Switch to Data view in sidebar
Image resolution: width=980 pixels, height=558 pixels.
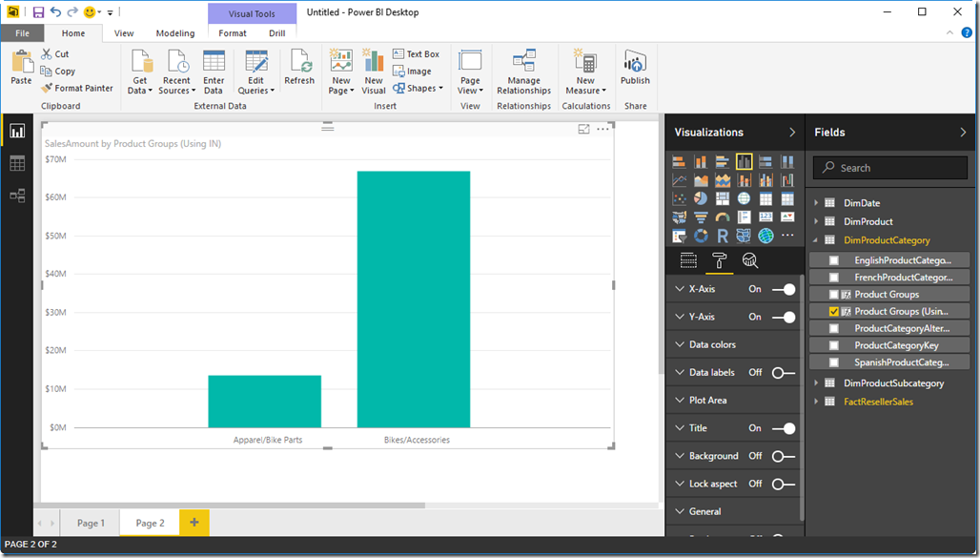pyautogui.click(x=17, y=163)
